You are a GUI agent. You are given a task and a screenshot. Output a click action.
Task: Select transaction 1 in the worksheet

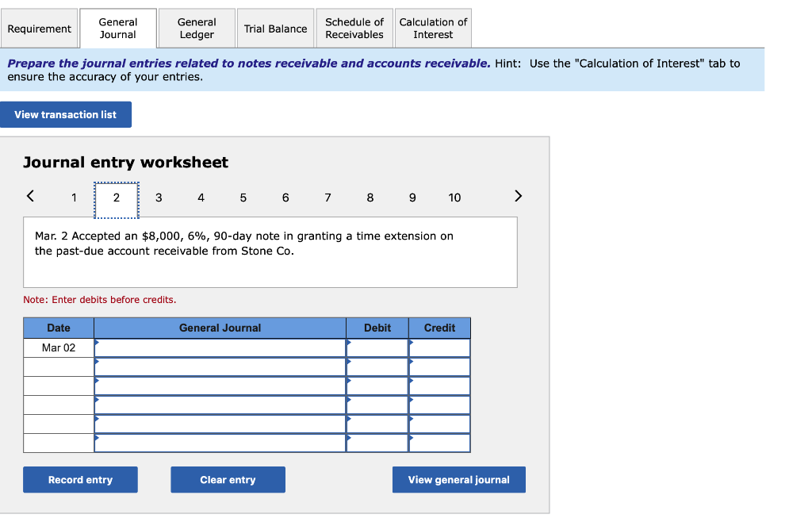pos(74,198)
